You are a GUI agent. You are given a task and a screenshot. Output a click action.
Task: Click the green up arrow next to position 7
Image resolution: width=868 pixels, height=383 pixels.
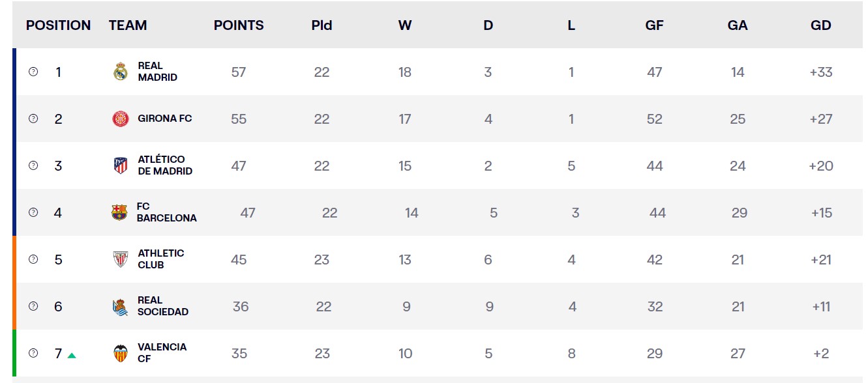(72, 355)
